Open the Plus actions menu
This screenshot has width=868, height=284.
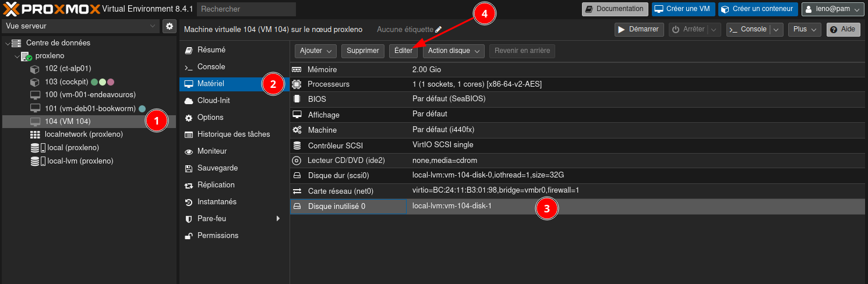point(805,30)
